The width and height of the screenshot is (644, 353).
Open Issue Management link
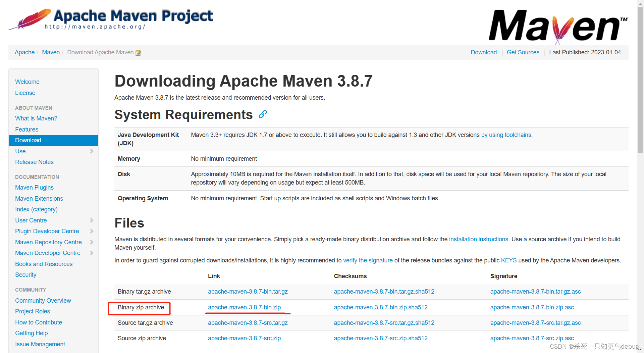pos(40,344)
